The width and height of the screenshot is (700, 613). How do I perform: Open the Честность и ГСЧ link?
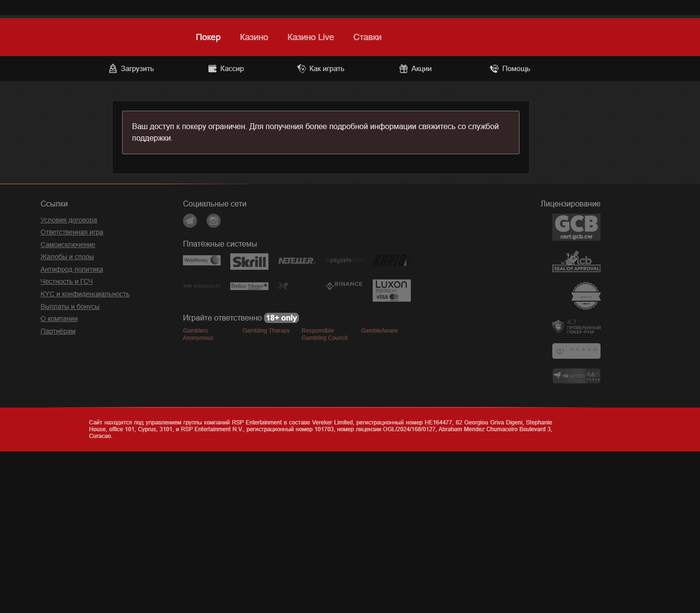coord(67,281)
